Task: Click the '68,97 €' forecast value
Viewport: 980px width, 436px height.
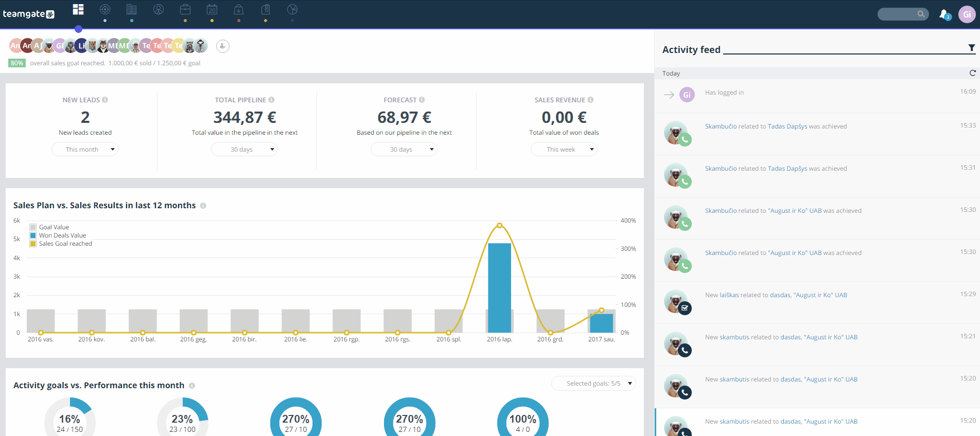Action: pos(404,117)
